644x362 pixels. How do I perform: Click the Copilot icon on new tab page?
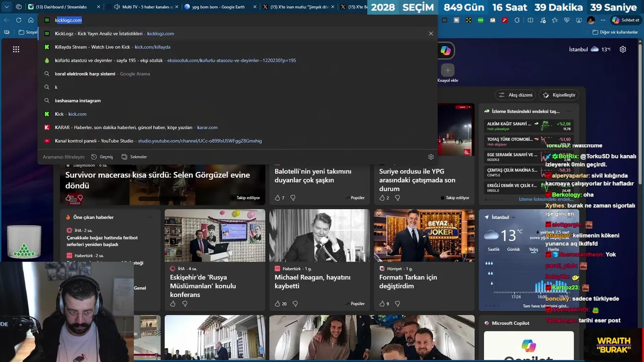(446, 50)
